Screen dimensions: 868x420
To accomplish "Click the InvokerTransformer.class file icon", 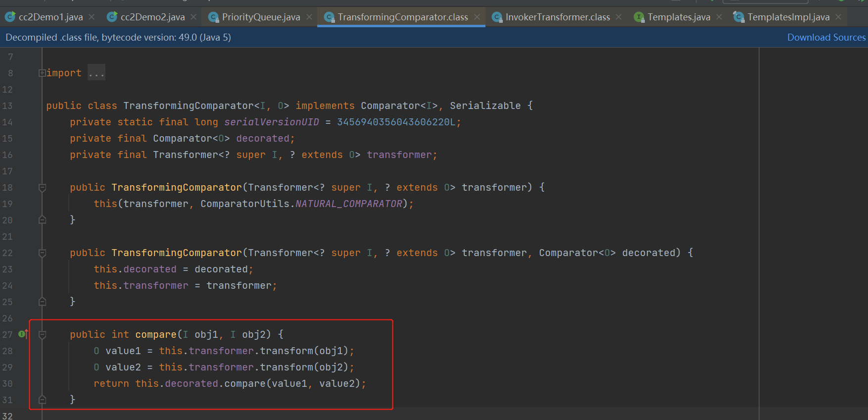I will pyautogui.click(x=497, y=17).
